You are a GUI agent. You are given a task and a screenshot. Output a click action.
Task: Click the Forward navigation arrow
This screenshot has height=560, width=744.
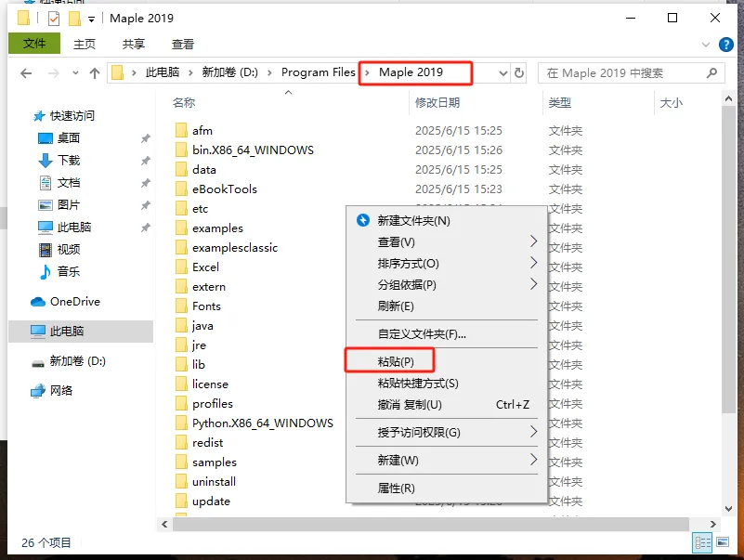[x=54, y=73]
